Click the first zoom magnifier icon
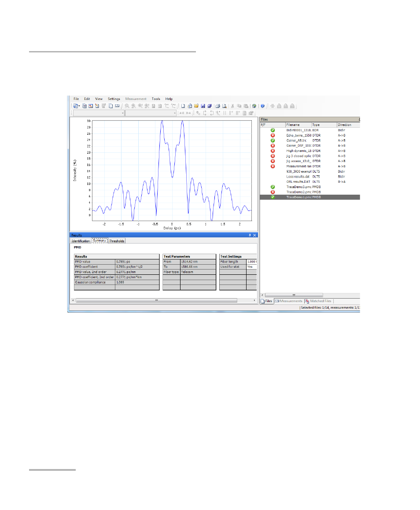Image resolution: width=420 pixels, height=510 pixels. point(127,106)
